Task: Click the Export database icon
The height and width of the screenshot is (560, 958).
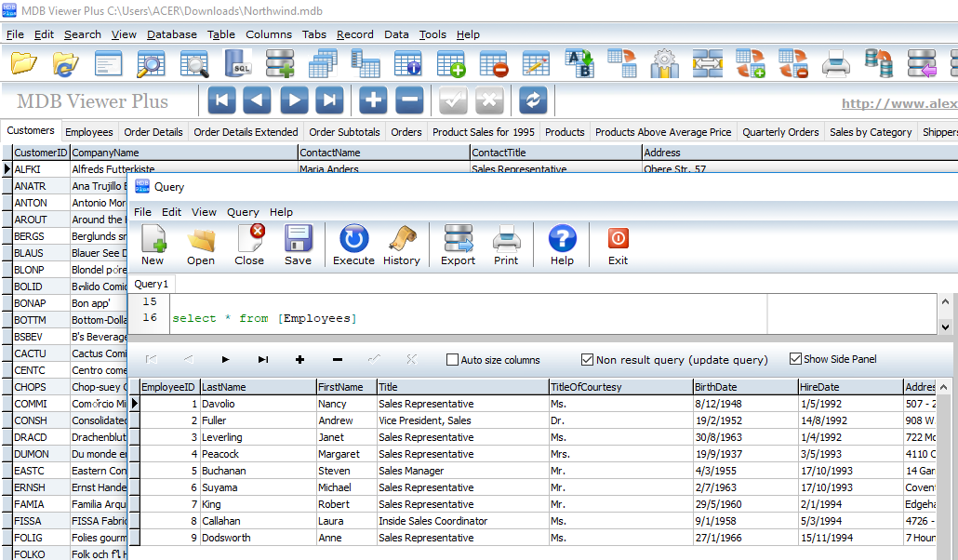Action: (x=458, y=239)
